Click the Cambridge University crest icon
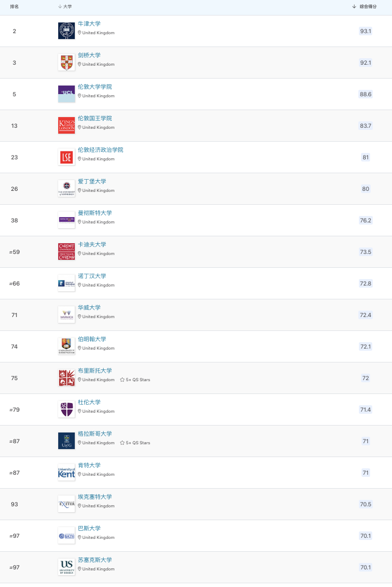Screen dimensions: 392x587 click(66, 63)
